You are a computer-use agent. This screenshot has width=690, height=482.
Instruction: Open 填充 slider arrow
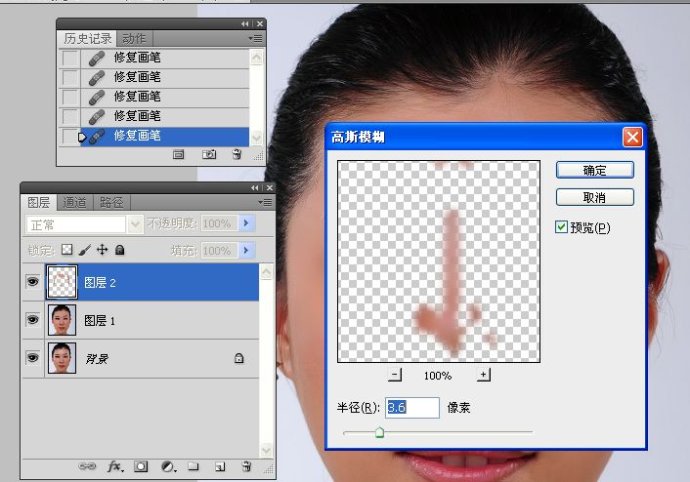tap(246, 250)
